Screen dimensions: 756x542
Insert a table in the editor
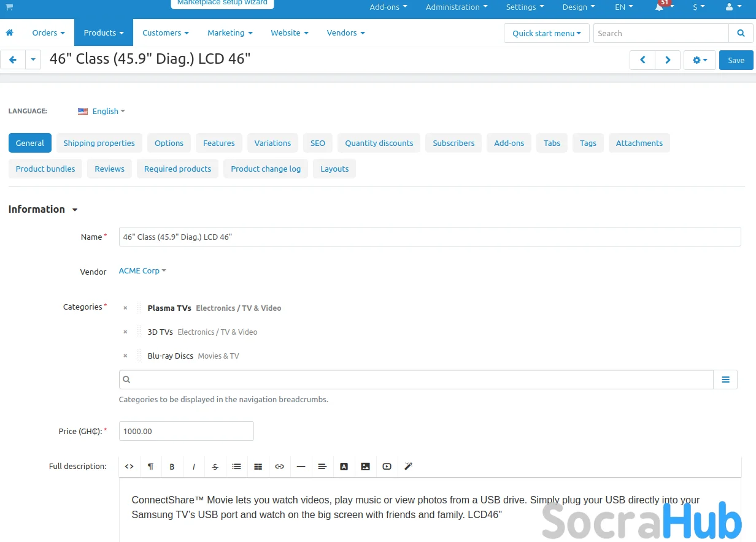tap(258, 467)
